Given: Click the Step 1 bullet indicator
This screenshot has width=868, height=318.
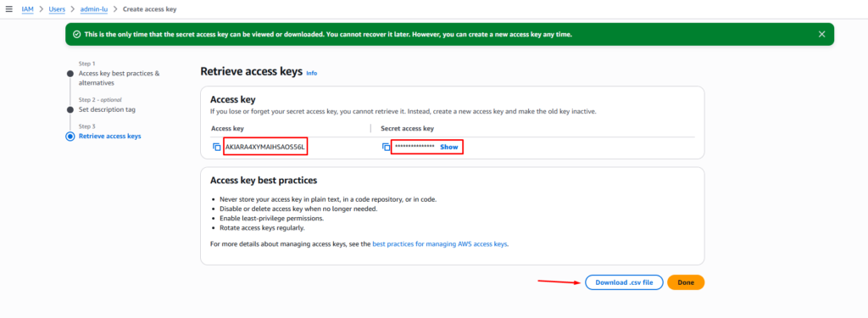Looking at the screenshot, I should coord(70,74).
